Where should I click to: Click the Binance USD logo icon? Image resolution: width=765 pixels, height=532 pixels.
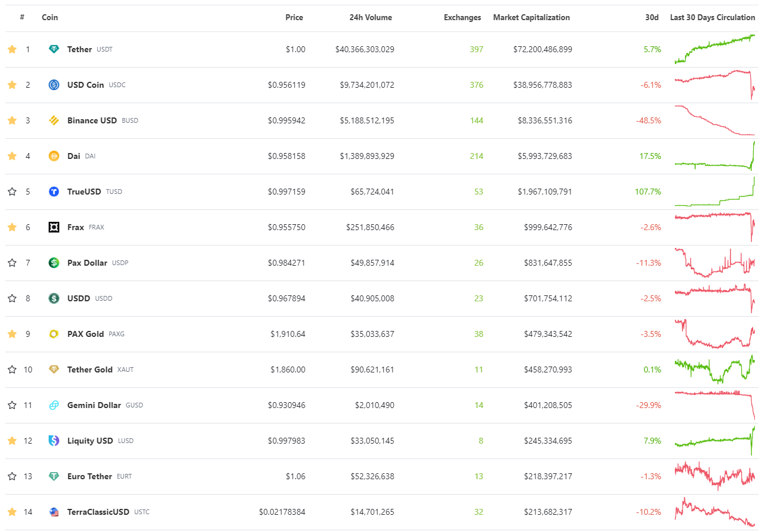click(54, 120)
